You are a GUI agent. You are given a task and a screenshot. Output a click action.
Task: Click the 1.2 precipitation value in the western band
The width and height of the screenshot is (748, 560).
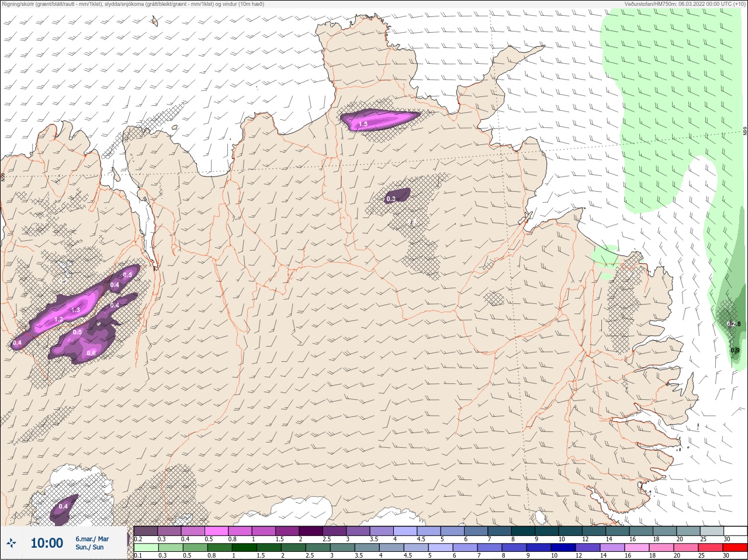[x=58, y=320]
